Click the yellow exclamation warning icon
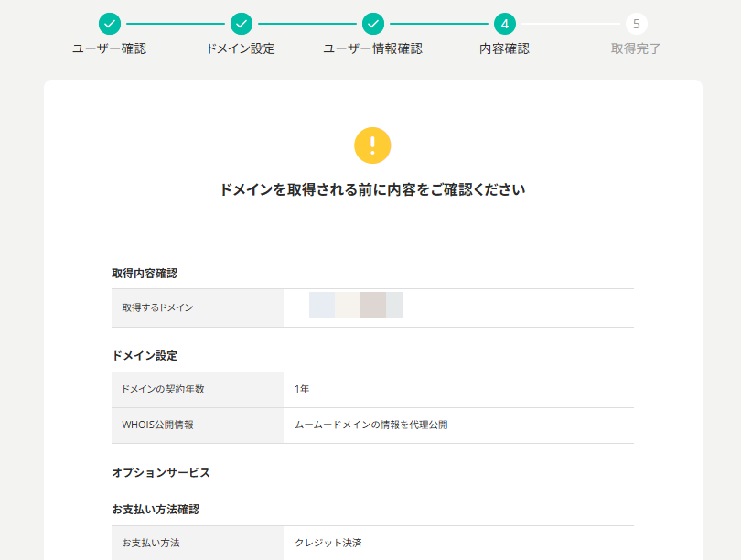This screenshot has width=741, height=560. point(372,145)
